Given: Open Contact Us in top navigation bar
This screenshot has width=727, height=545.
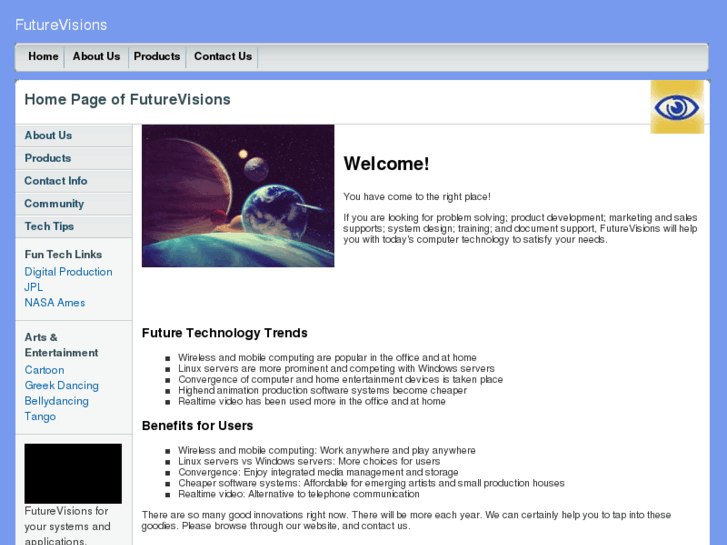Looking at the screenshot, I should pos(223,56).
